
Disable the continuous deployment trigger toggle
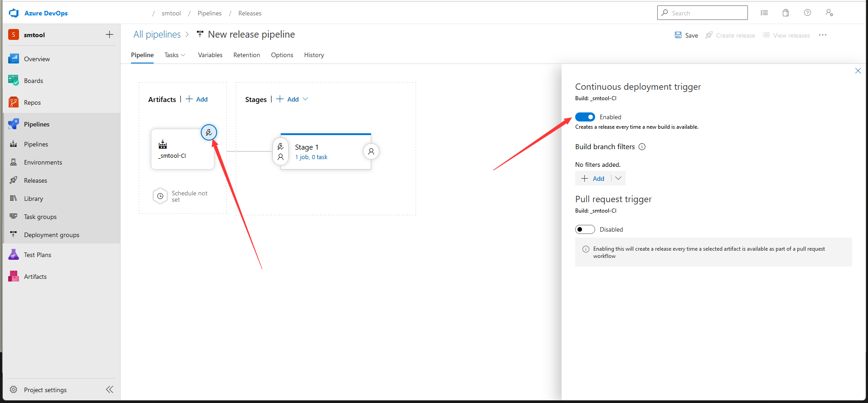[x=585, y=117]
